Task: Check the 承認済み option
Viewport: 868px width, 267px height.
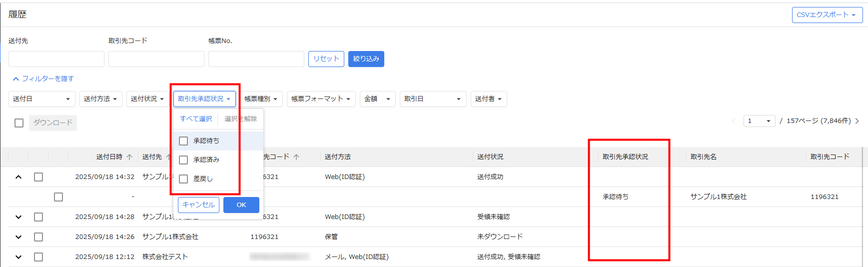Action: coord(183,160)
